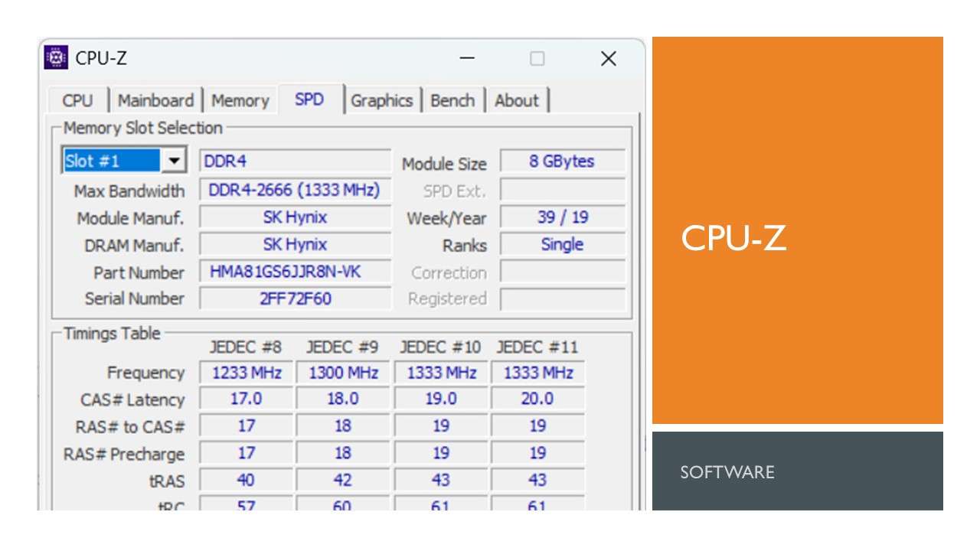Click the JEDEC #10 tRAS value 43
The width and height of the screenshot is (980, 551).
point(441,480)
